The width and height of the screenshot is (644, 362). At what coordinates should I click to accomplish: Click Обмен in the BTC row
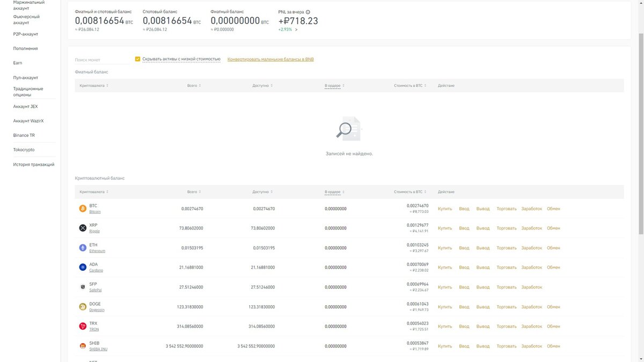553,209
